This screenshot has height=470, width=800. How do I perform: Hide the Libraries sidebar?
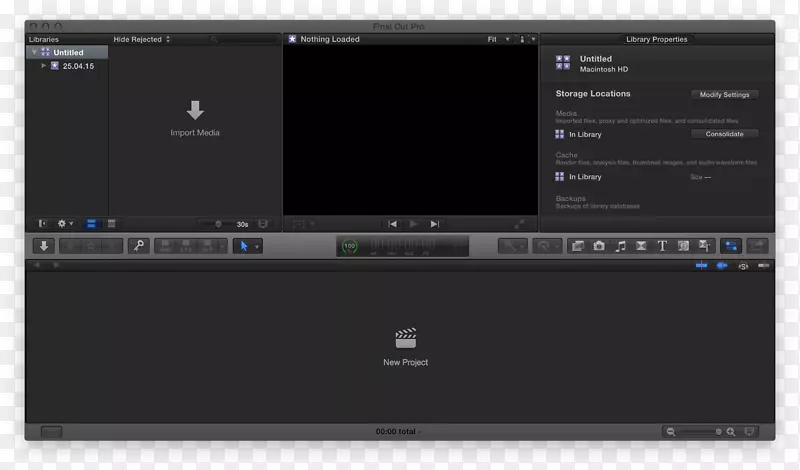[42, 224]
